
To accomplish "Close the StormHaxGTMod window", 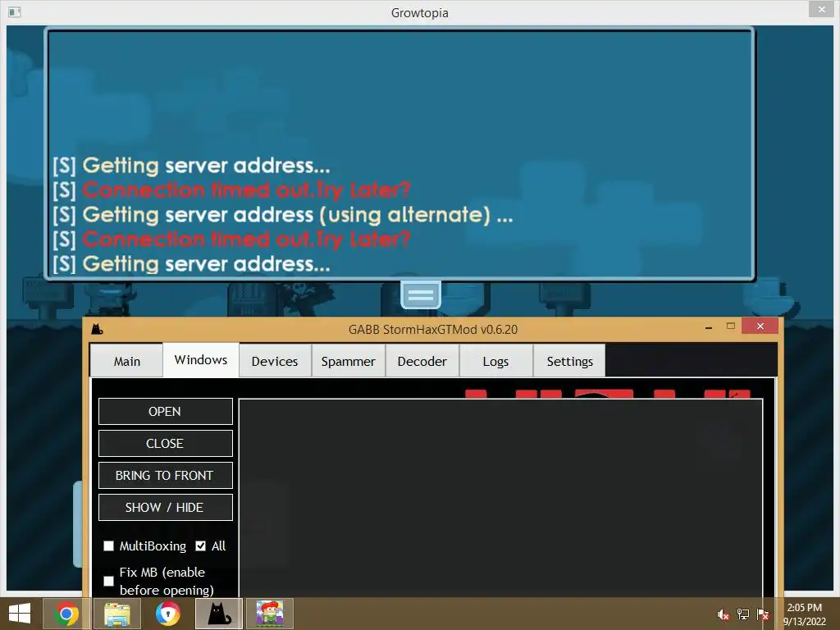I will 760,326.
